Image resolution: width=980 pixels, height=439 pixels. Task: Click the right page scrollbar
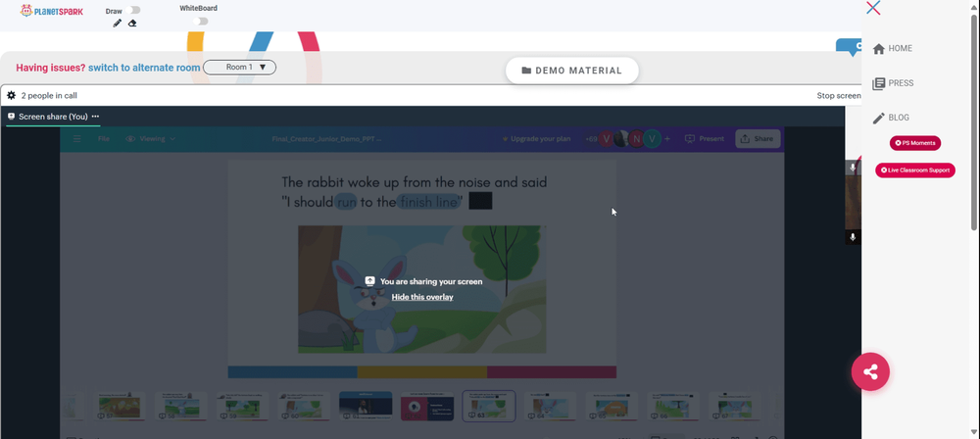point(974,122)
